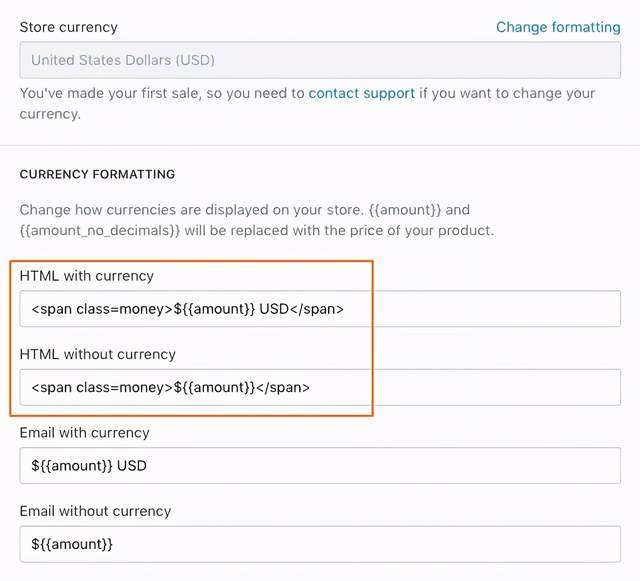Focus the HTML without currency input
This screenshot has height=581, width=640.
320,387
